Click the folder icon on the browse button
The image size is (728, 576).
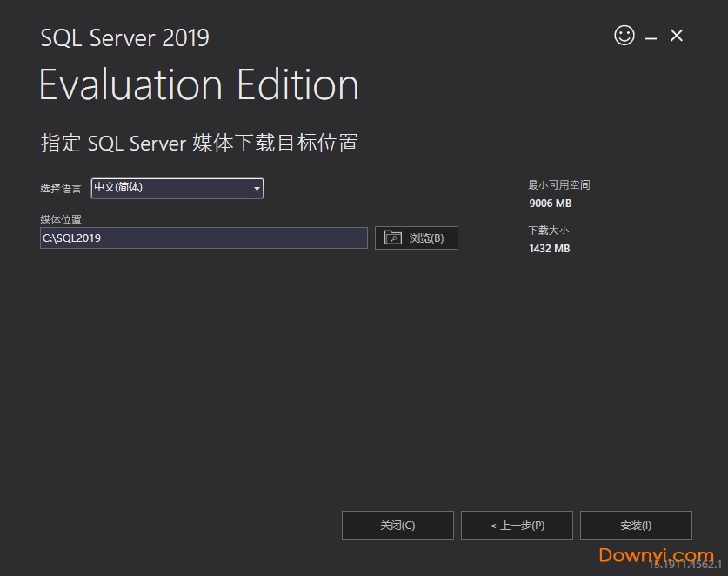(393, 238)
